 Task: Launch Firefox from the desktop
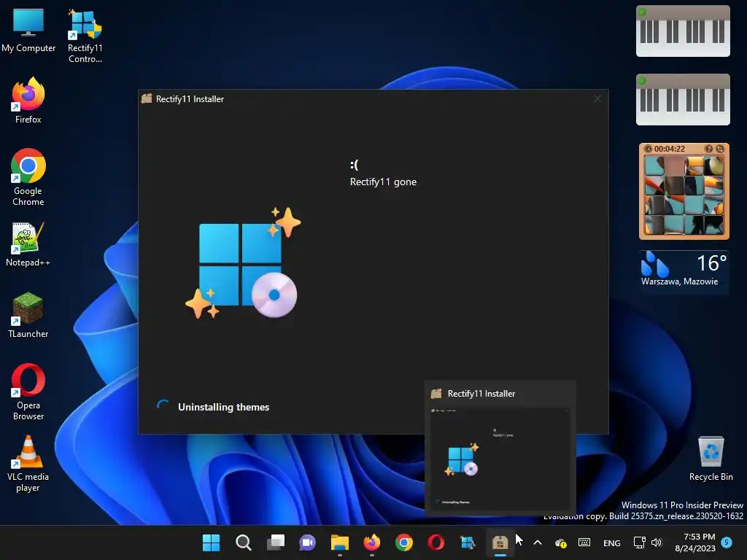[x=28, y=101]
